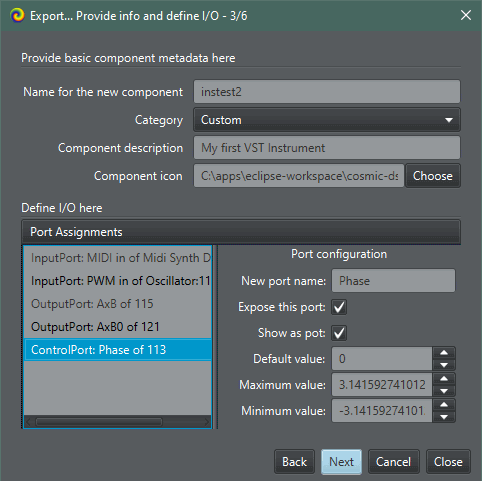Select InputPort PWM in of Oscillator

(x=118, y=281)
